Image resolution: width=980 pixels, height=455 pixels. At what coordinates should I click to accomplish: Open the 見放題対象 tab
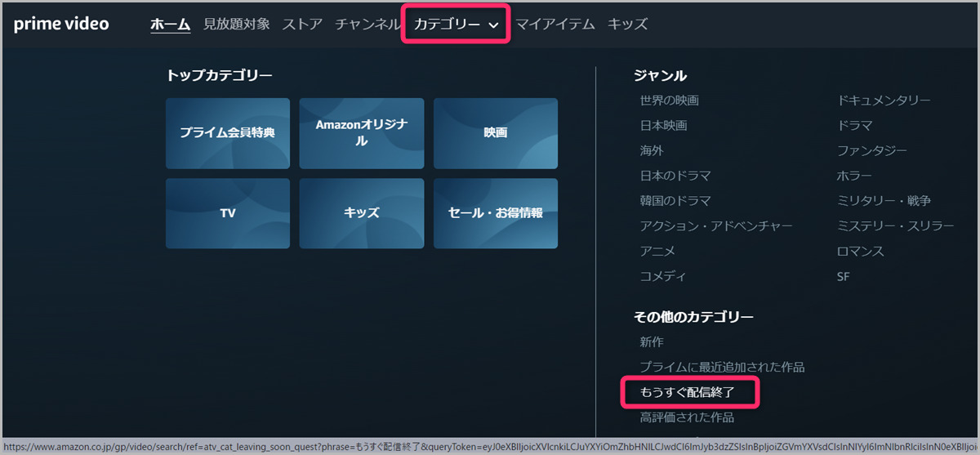tap(237, 24)
